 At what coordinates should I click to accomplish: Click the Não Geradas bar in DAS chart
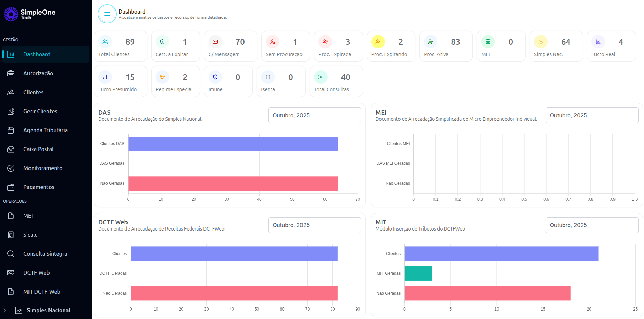coord(233,183)
